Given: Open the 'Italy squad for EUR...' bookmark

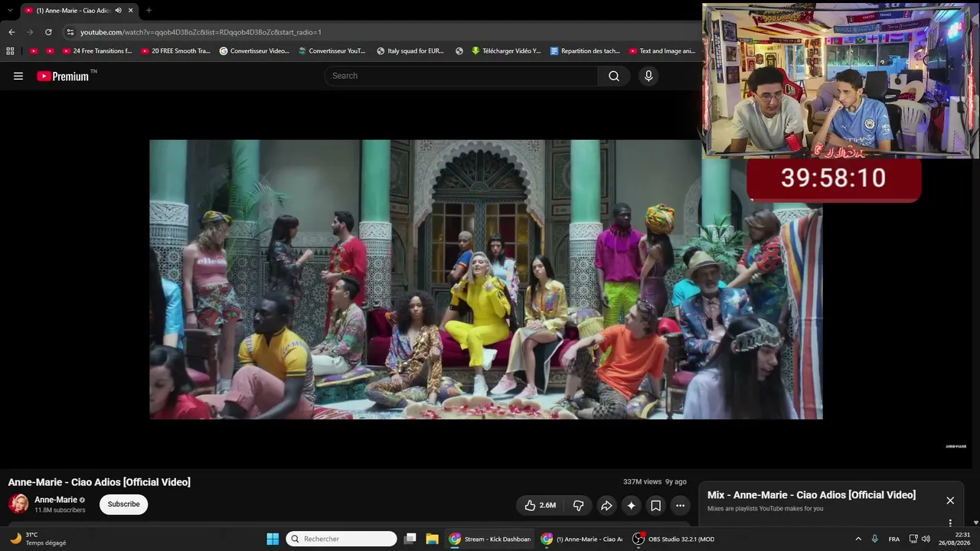Looking at the screenshot, I should (x=410, y=51).
